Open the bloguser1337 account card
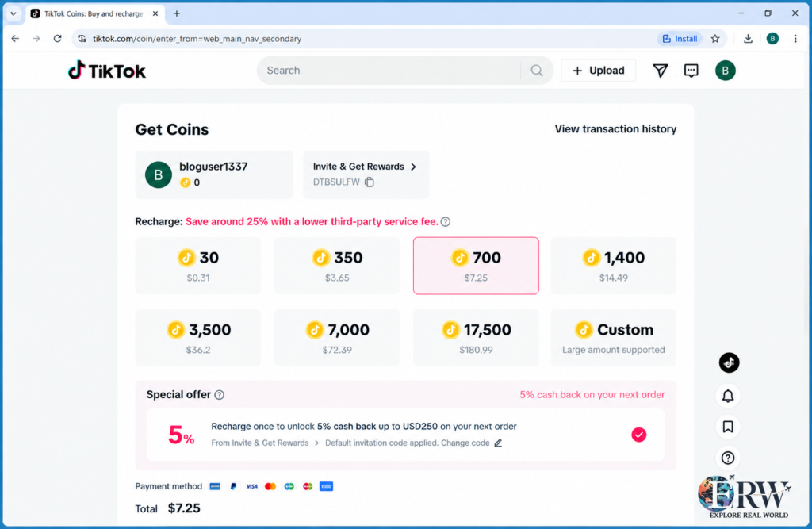 214,174
